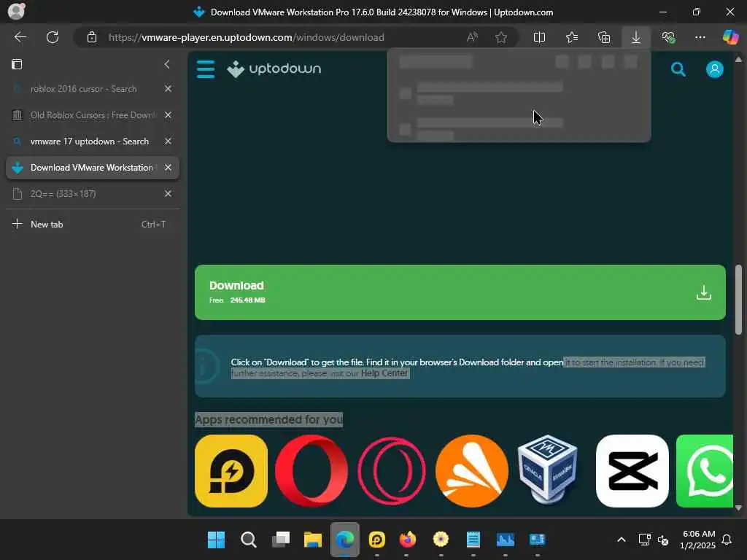This screenshot has width=747, height=560.
Task: Close the Old Roblox Cursors tab
Action: 168,114
